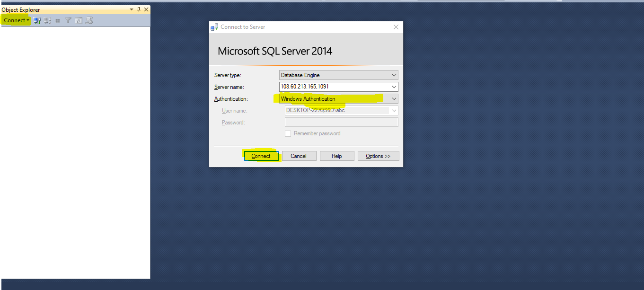Click the Filter funnel icon
Viewport: 644px width, 290px height.
pyautogui.click(x=68, y=20)
